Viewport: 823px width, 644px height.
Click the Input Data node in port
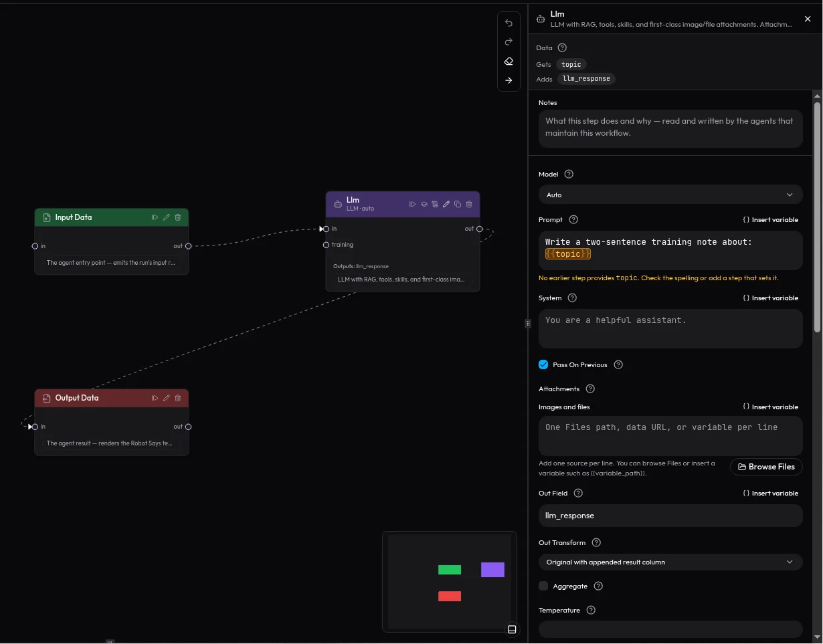click(x=35, y=246)
